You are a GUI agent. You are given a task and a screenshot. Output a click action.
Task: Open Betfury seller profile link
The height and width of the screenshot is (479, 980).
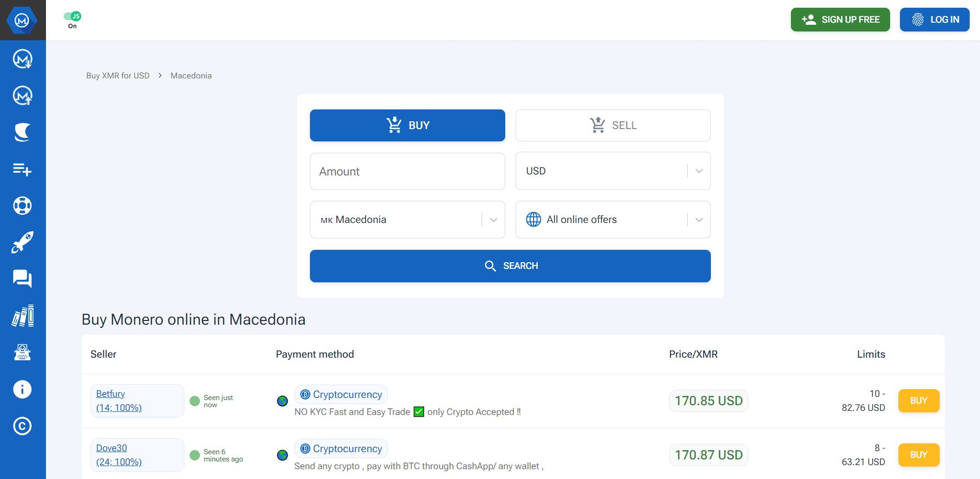(111, 394)
